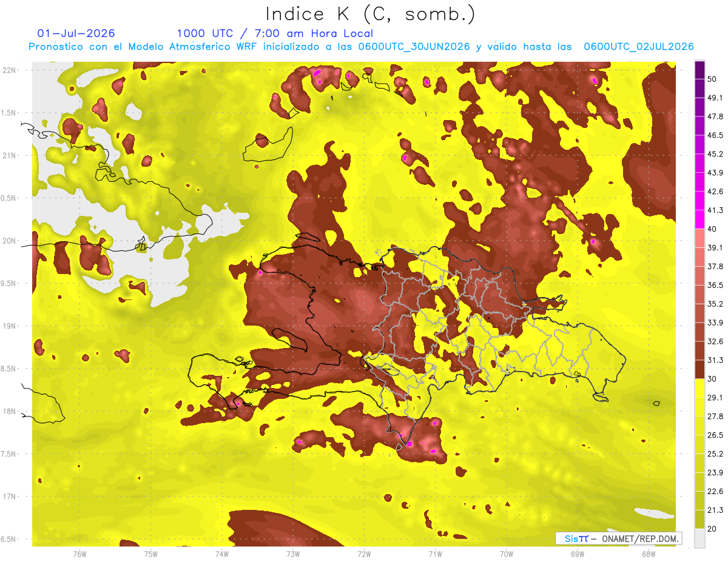This screenshot has height=562, width=728.
Task: Click the "1000 UTC / 7:00 am Hora Local" time text
Action: [x=275, y=34]
